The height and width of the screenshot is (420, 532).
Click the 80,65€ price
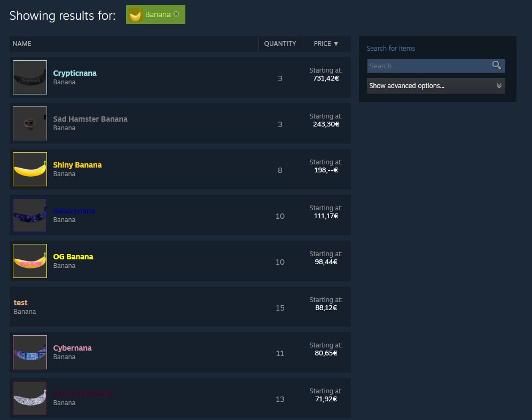(x=326, y=353)
